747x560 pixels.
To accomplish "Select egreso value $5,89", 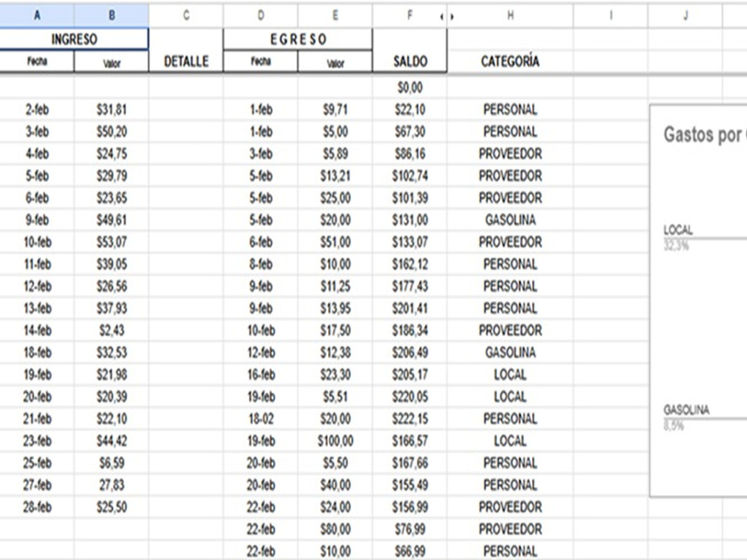I will coord(335,154).
